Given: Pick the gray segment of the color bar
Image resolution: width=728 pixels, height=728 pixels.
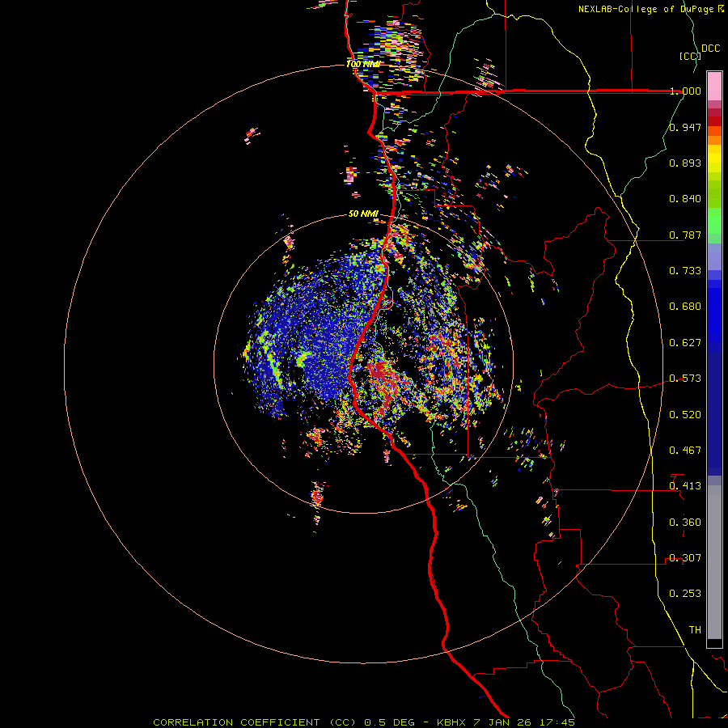Looking at the screenshot, I should [x=714, y=562].
